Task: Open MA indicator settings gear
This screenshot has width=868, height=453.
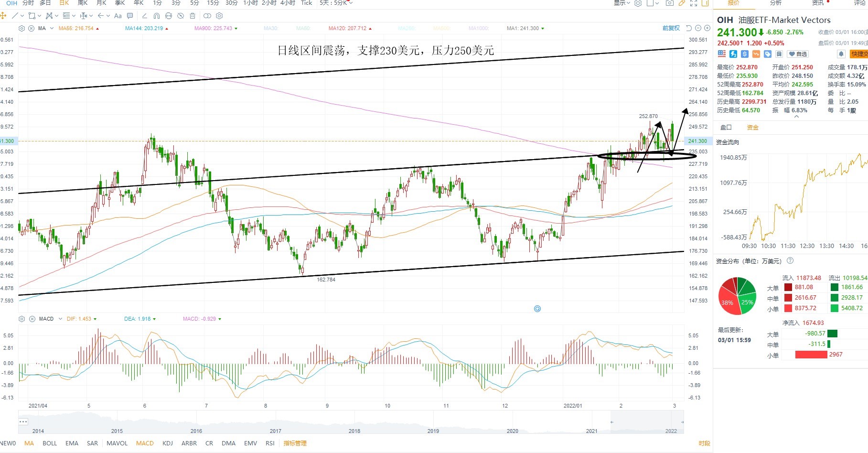Action: (x=21, y=28)
